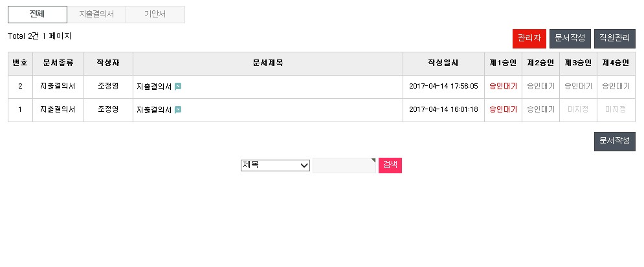The width and height of the screenshot is (644, 267).
Task: Expand the 제목 search dropdown
Action: pyautogui.click(x=275, y=166)
